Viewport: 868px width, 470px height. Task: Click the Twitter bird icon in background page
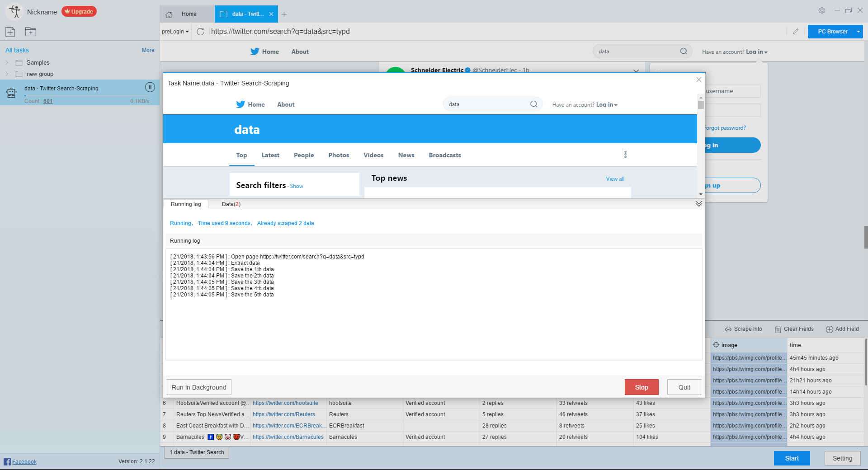point(255,52)
